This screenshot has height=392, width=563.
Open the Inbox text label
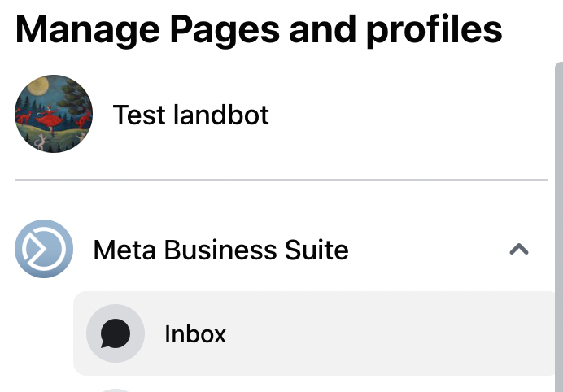195,334
